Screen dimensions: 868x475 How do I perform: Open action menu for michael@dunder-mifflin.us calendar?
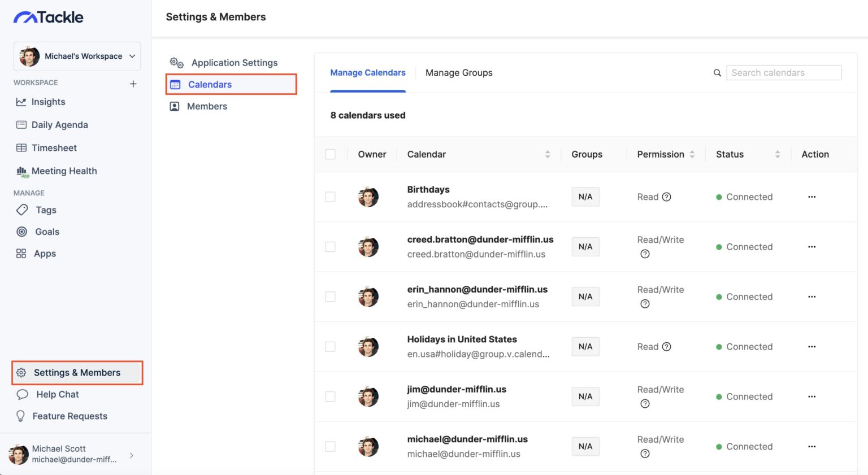click(812, 446)
